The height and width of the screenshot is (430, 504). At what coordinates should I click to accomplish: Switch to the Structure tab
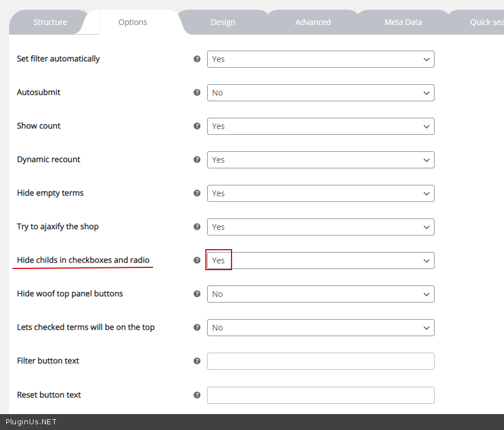click(x=50, y=22)
